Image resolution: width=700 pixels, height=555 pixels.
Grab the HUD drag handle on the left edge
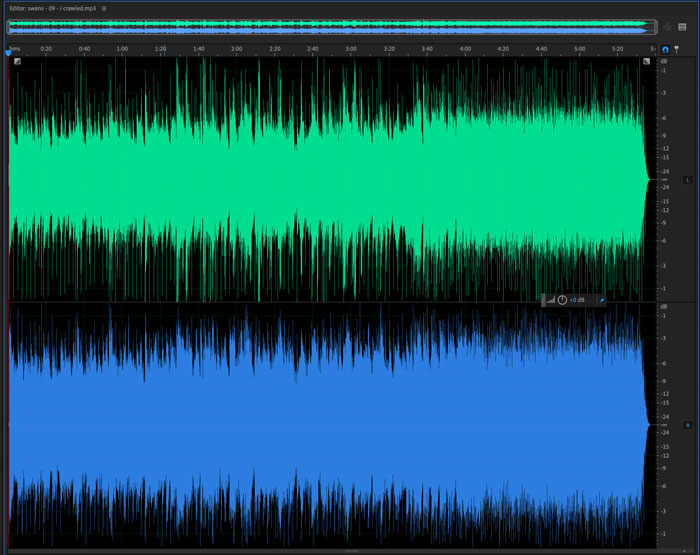pos(543,300)
